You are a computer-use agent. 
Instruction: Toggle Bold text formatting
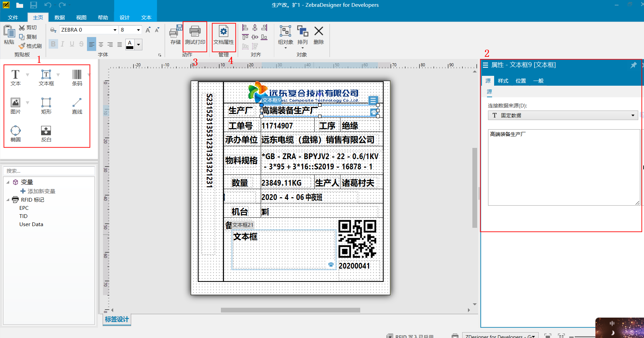click(53, 44)
